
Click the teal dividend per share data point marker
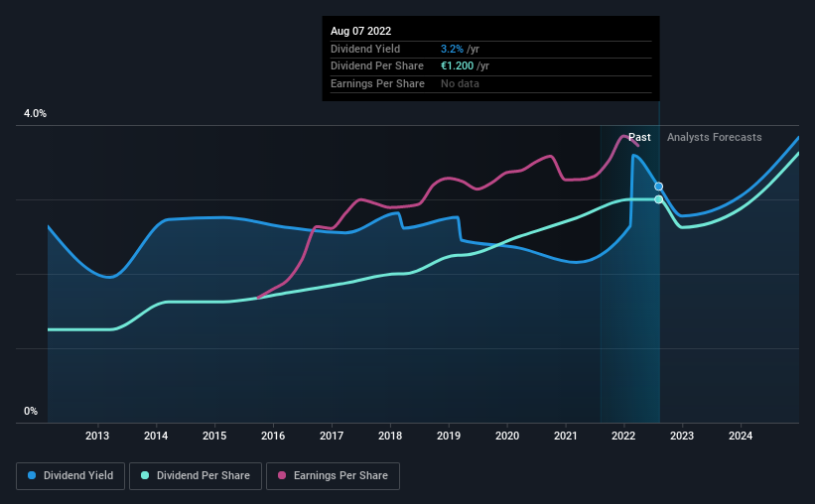point(658,199)
